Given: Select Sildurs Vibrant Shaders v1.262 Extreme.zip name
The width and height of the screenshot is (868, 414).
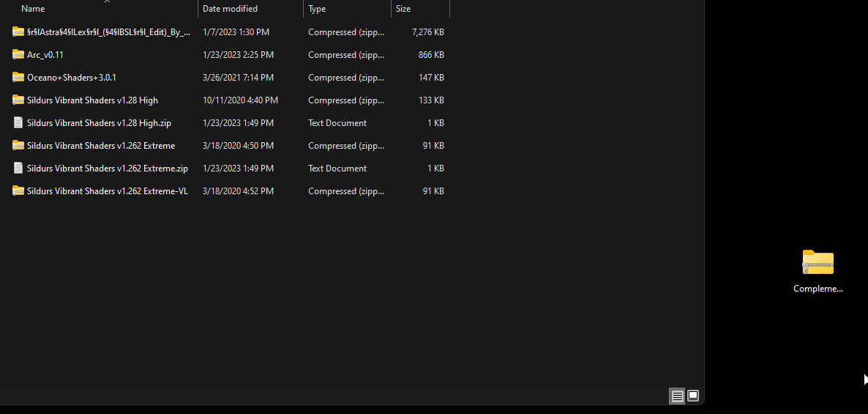Looking at the screenshot, I should (x=108, y=169).
